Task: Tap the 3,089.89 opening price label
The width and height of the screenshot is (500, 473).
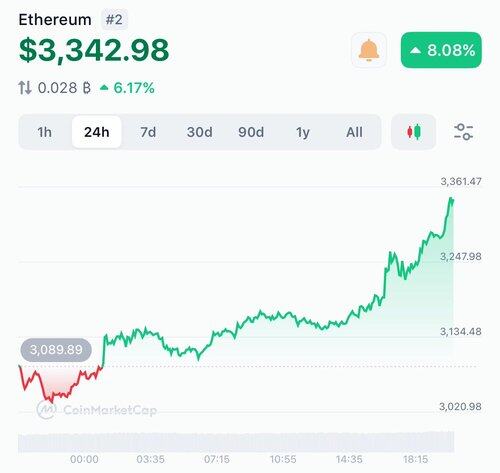Action: pyautogui.click(x=56, y=350)
